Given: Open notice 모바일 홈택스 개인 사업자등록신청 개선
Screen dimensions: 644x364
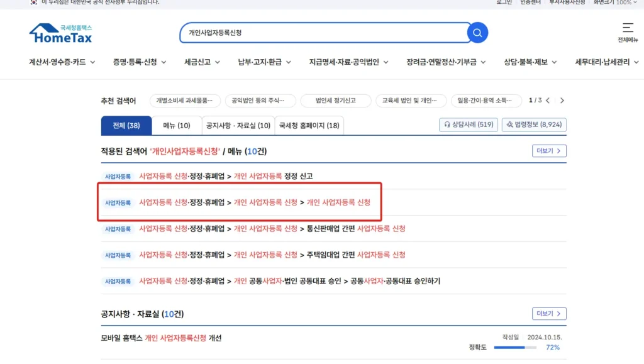Looking at the screenshot, I should click(x=161, y=338).
